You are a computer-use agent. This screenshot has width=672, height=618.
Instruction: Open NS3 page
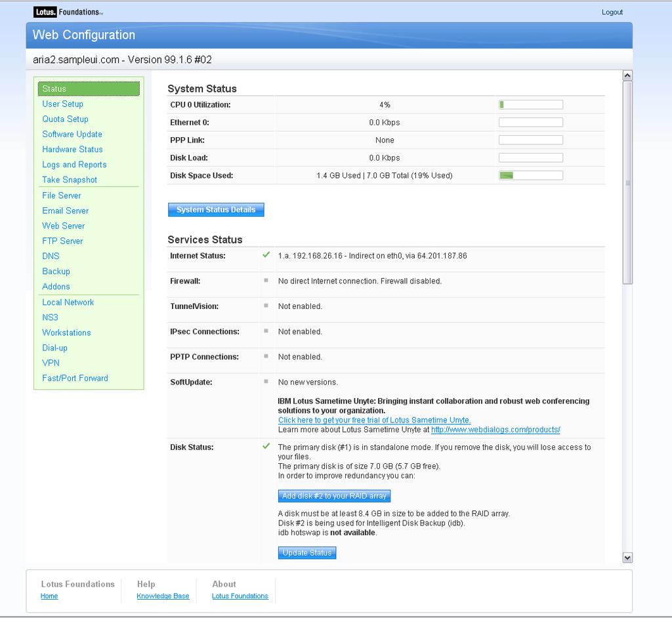pos(50,317)
